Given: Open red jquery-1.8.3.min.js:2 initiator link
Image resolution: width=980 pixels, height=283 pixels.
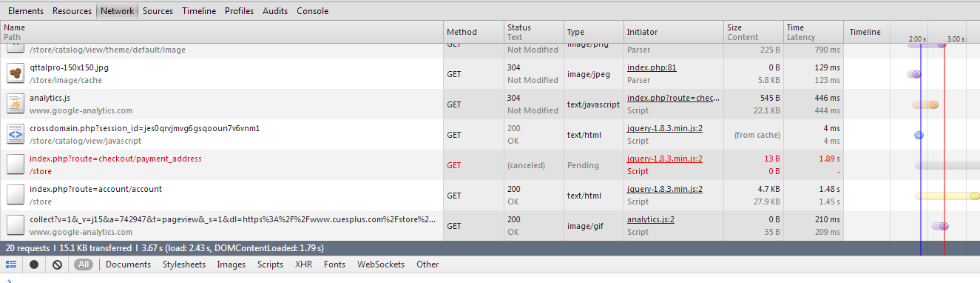Looking at the screenshot, I should coord(665,159).
